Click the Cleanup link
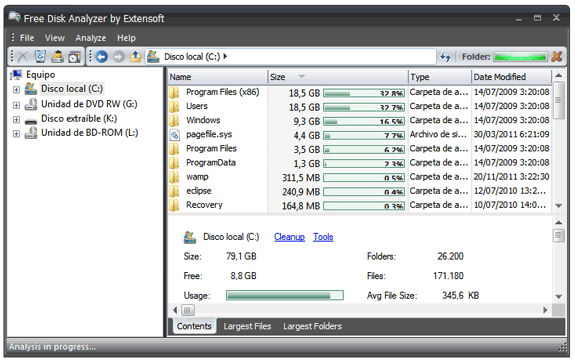This screenshot has height=363, width=575. pos(289,237)
